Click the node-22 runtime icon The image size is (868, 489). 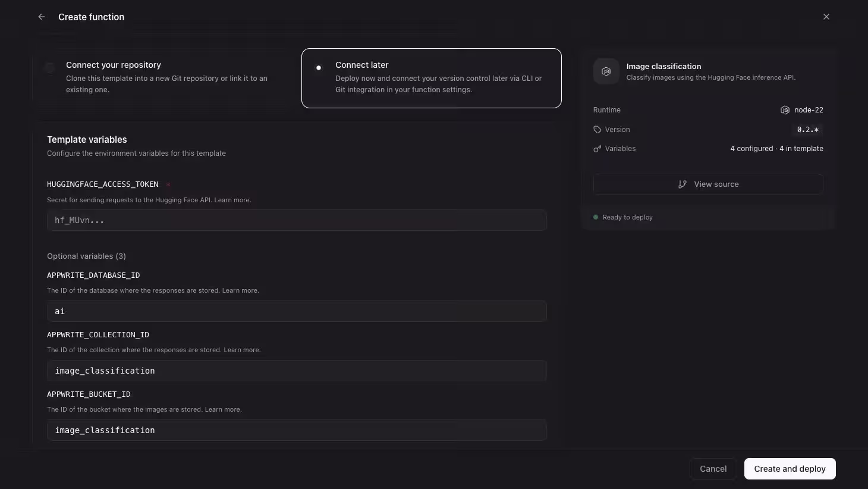click(785, 110)
